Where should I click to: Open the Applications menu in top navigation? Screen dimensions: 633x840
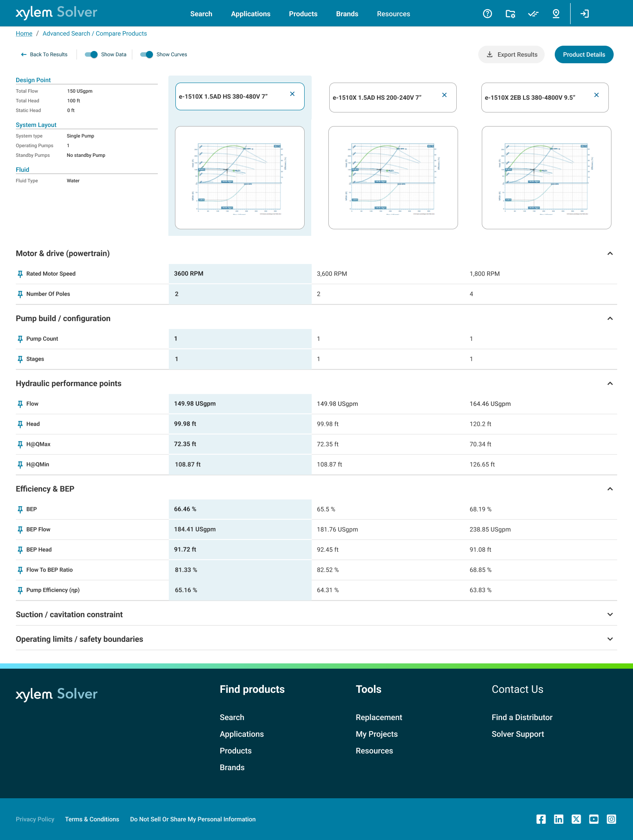[251, 14]
